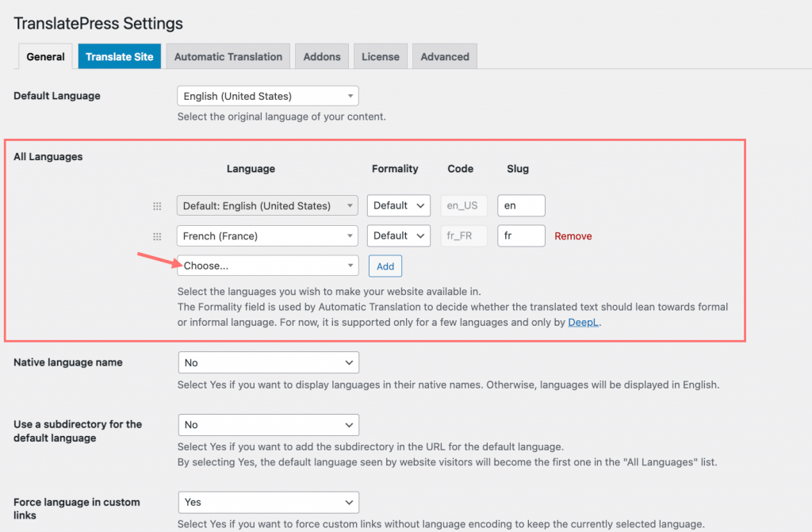Click the drag handle beside English default language
This screenshot has height=532, width=812.
click(157, 205)
